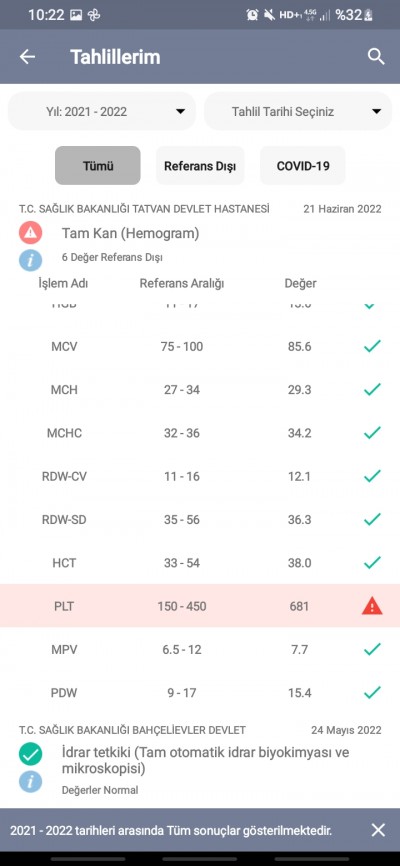Open Tam Kan (Hemogram) test title
Viewport: 400px width, 866px height.
point(130,234)
